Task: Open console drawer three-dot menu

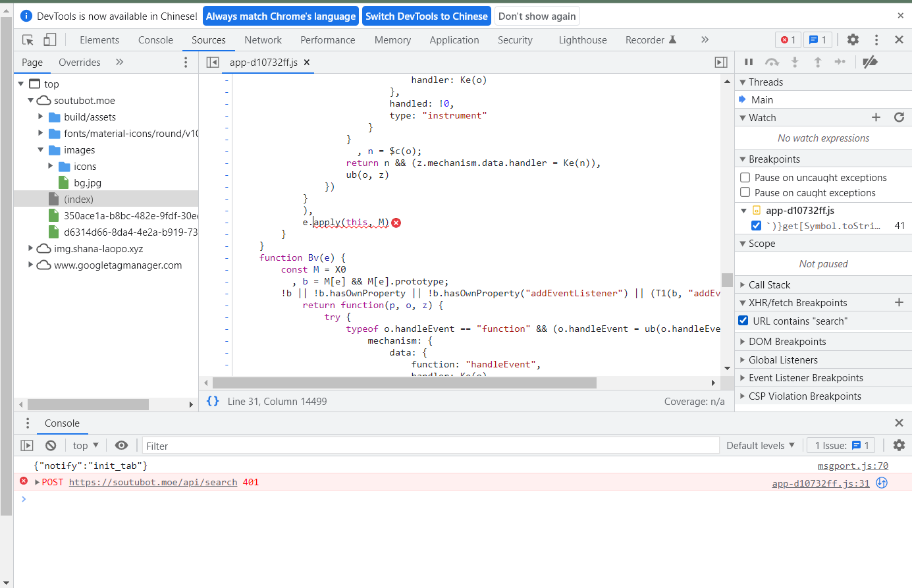Action: [x=28, y=423]
